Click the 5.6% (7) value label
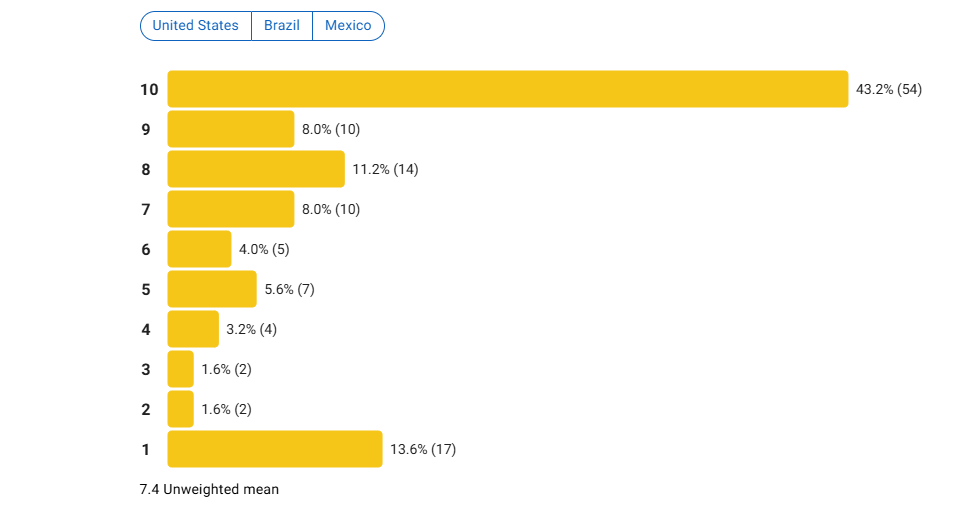The height and width of the screenshot is (527, 965). pyautogui.click(x=289, y=289)
